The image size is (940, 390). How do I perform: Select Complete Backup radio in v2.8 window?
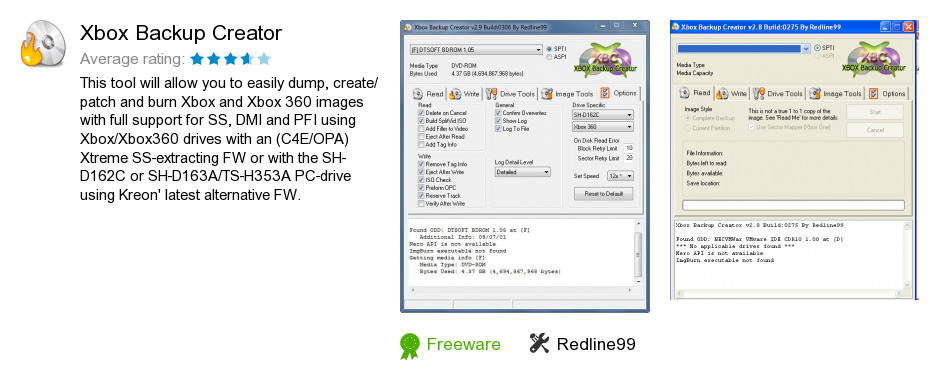[x=687, y=119]
